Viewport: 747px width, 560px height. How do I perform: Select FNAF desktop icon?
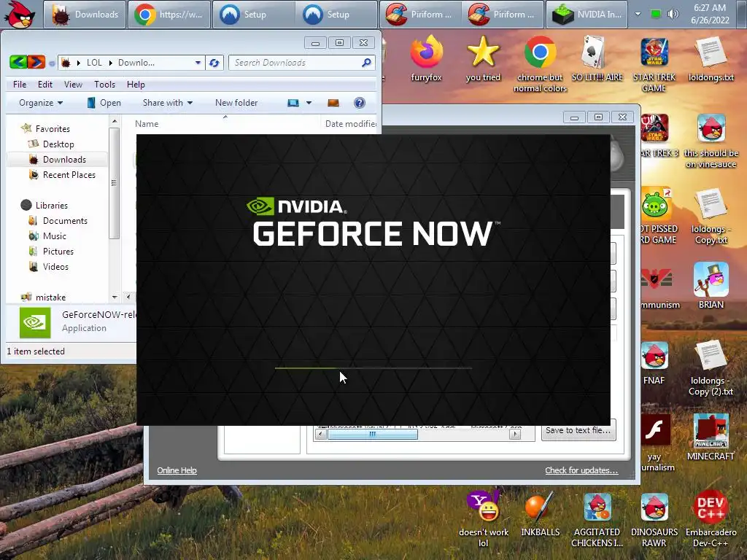654,363
